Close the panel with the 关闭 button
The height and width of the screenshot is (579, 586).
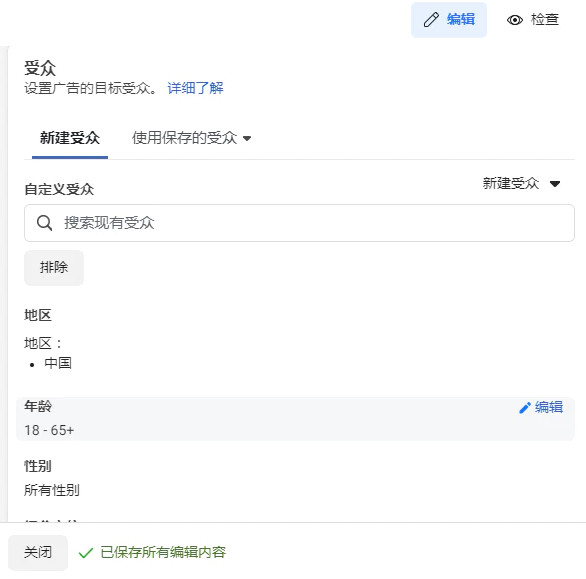click(x=38, y=552)
